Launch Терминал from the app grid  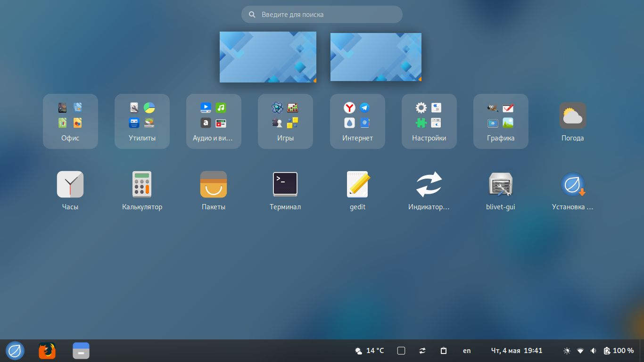[x=285, y=184]
